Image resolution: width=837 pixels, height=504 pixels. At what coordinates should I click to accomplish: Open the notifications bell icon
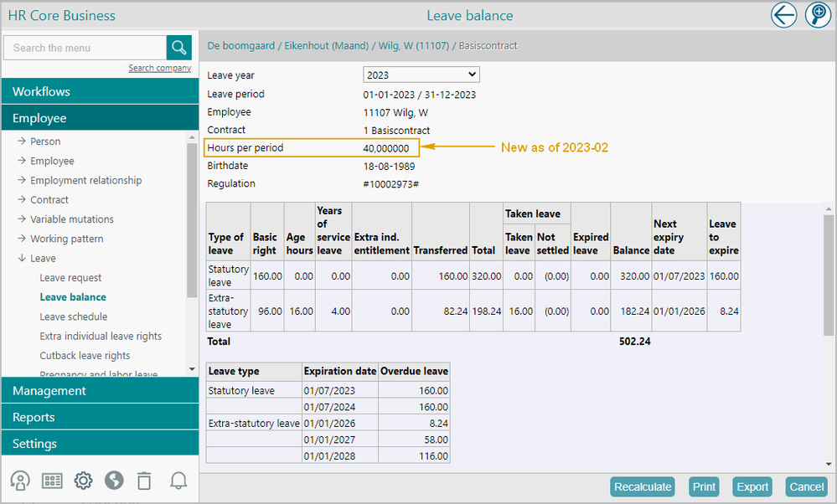(x=178, y=480)
